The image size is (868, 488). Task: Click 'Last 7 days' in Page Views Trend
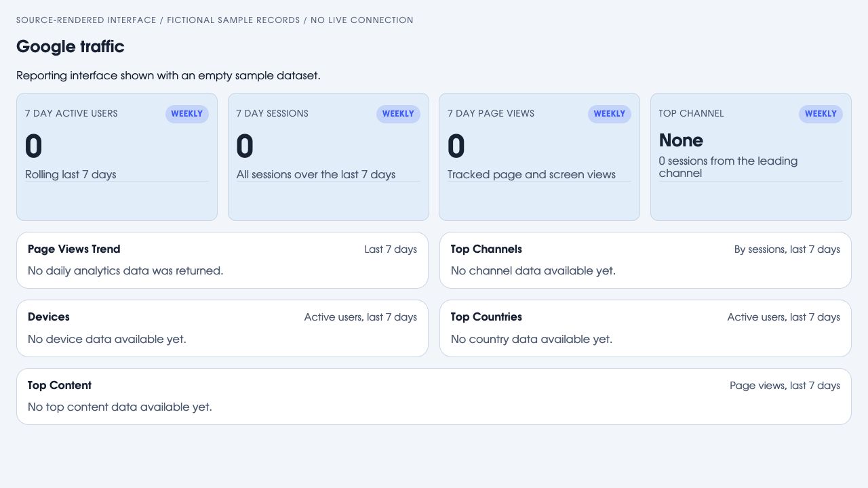391,249
